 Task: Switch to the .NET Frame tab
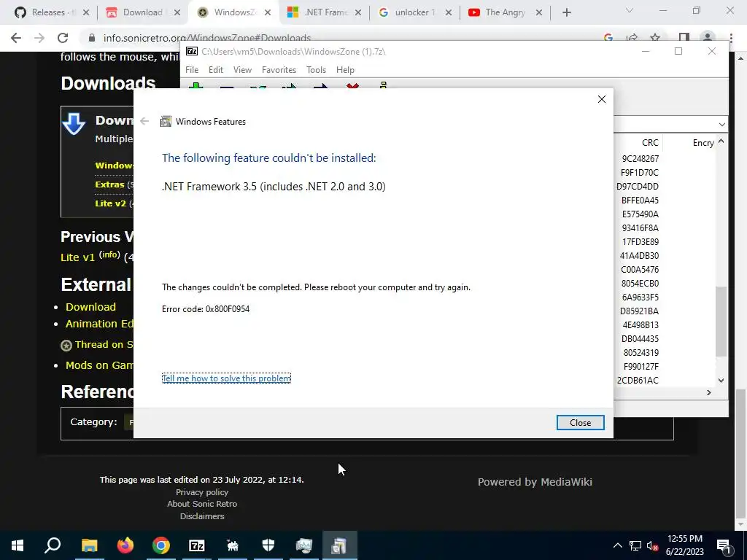tap(324, 12)
